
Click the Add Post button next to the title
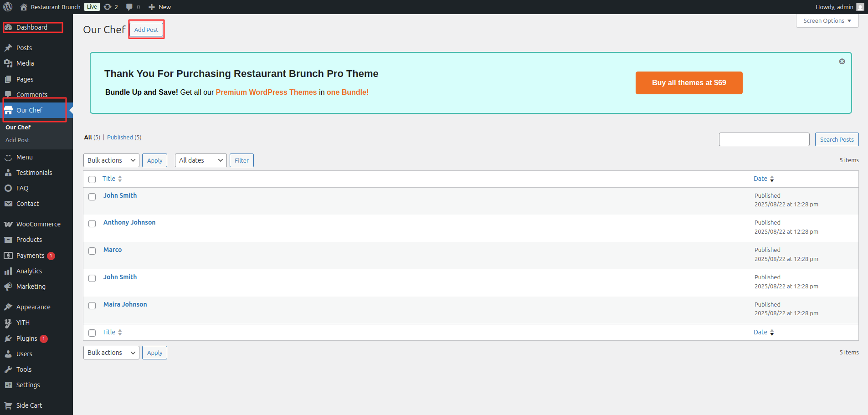146,30
